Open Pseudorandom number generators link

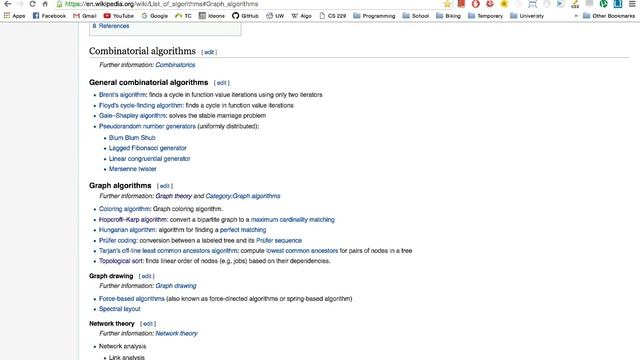click(147, 127)
